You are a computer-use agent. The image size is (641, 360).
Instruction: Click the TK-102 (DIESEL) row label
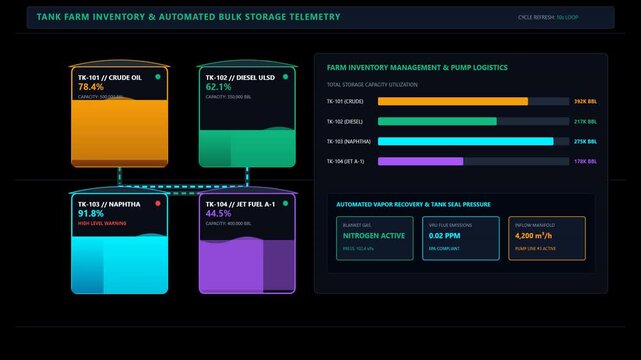coord(344,121)
